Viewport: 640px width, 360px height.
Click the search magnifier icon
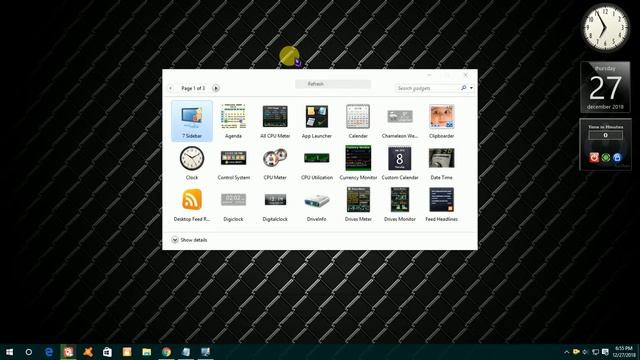pos(464,88)
